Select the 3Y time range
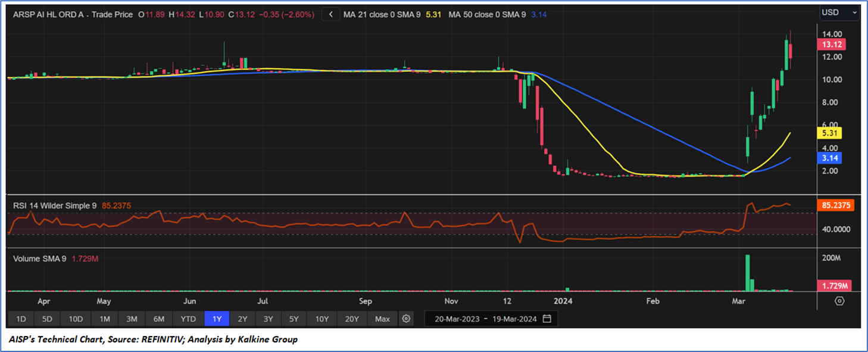This screenshot has height=352, width=868. [268, 319]
